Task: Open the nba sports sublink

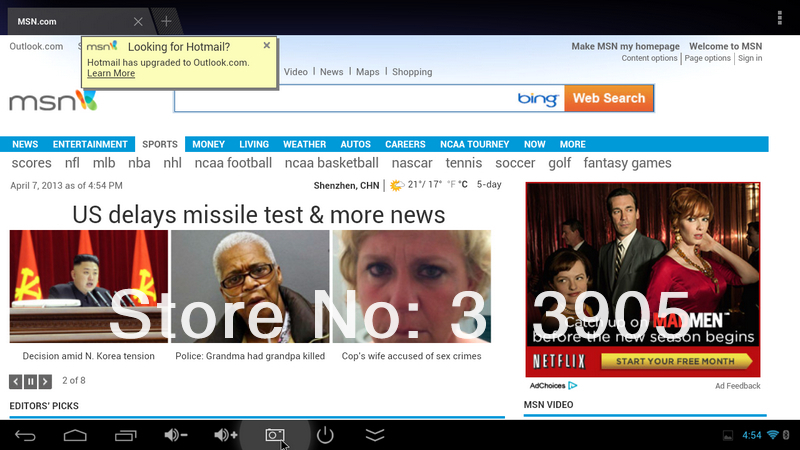Action: pos(139,163)
